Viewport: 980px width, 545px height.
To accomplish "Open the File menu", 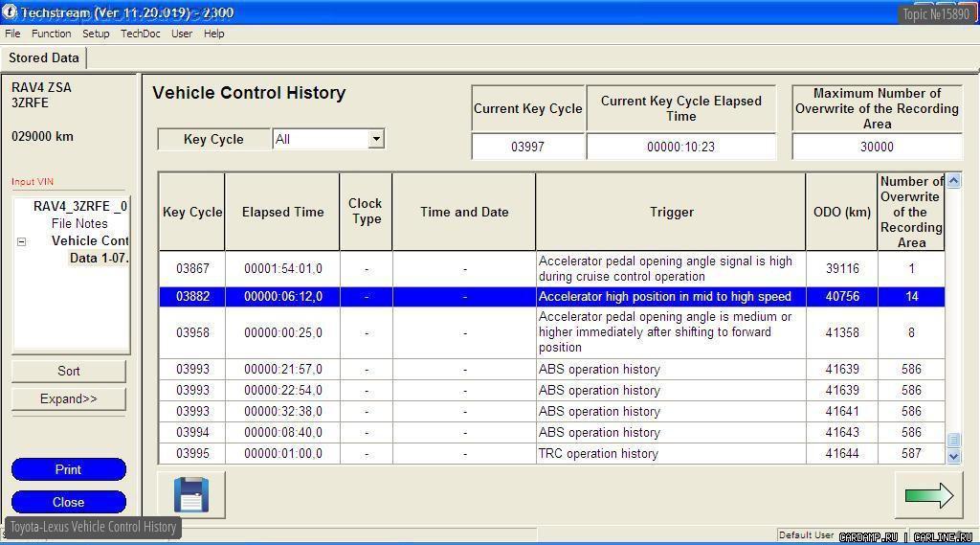I will (x=12, y=34).
